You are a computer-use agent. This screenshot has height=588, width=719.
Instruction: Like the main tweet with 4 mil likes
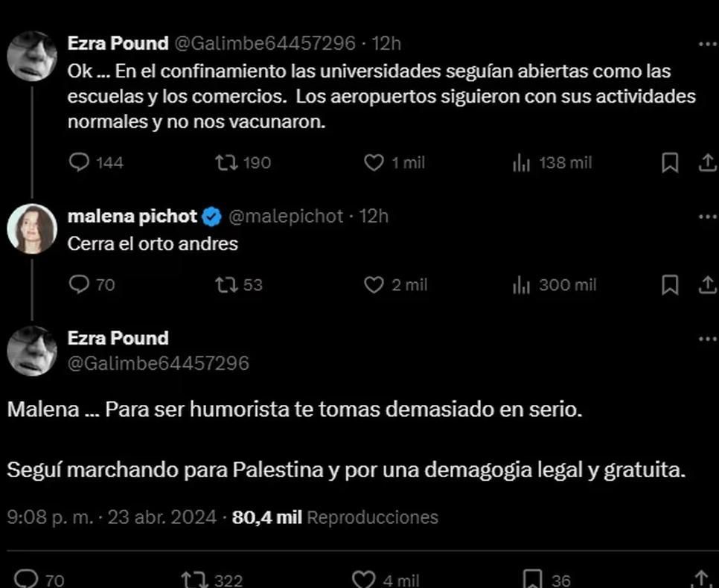click(x=362, y=579)
